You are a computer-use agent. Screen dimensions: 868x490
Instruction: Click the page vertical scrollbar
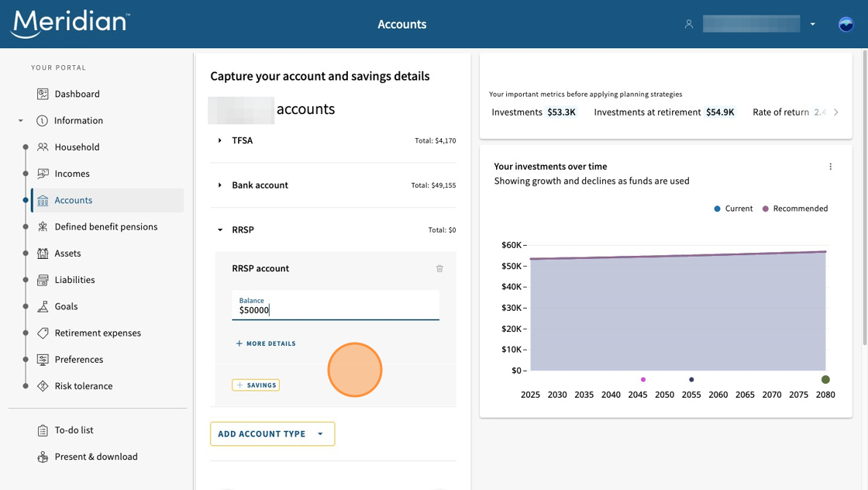pos(865,198)
